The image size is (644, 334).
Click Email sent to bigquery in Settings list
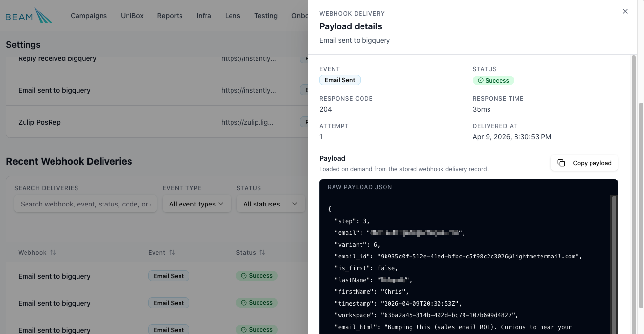point(54,90)
